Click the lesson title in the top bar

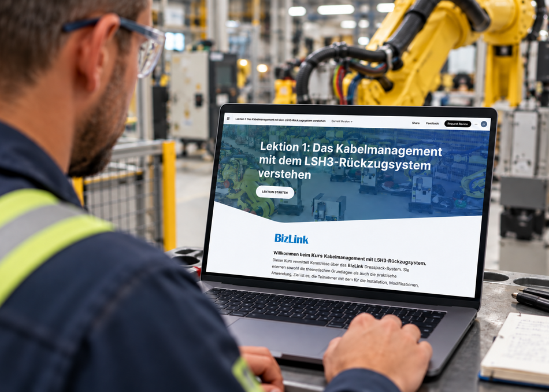280,120
